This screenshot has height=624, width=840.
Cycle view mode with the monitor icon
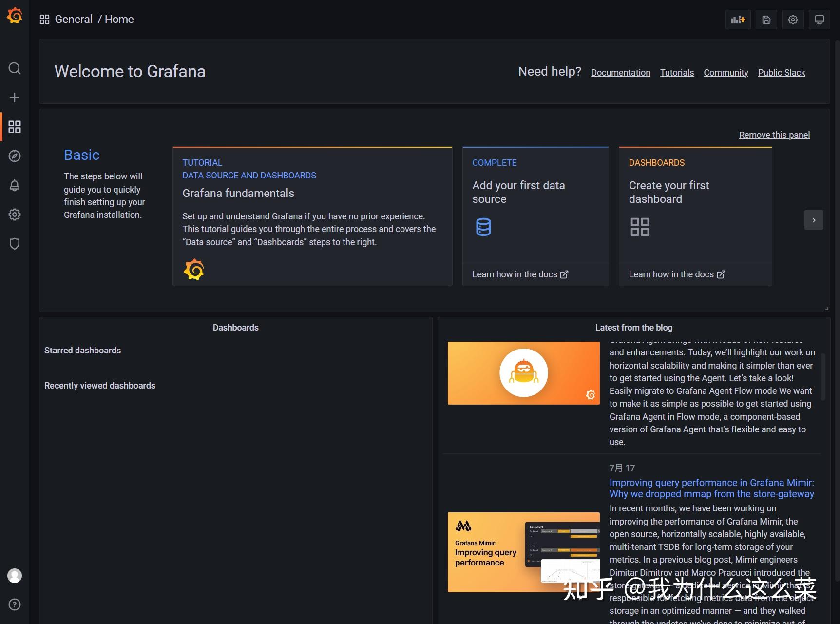click(820, 19)
